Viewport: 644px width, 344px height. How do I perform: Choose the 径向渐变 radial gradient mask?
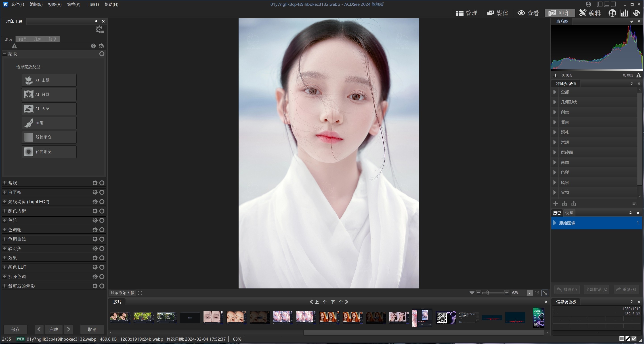[49, 151]
